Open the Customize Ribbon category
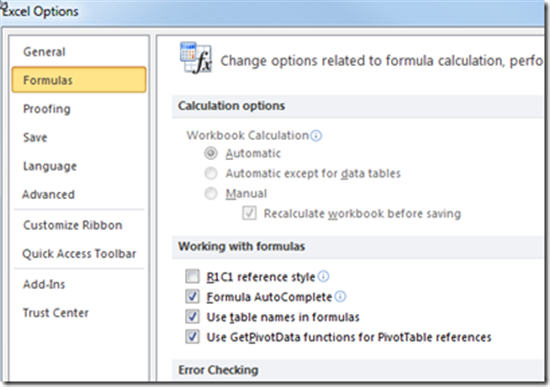550x387 pixels. (73, 225)
